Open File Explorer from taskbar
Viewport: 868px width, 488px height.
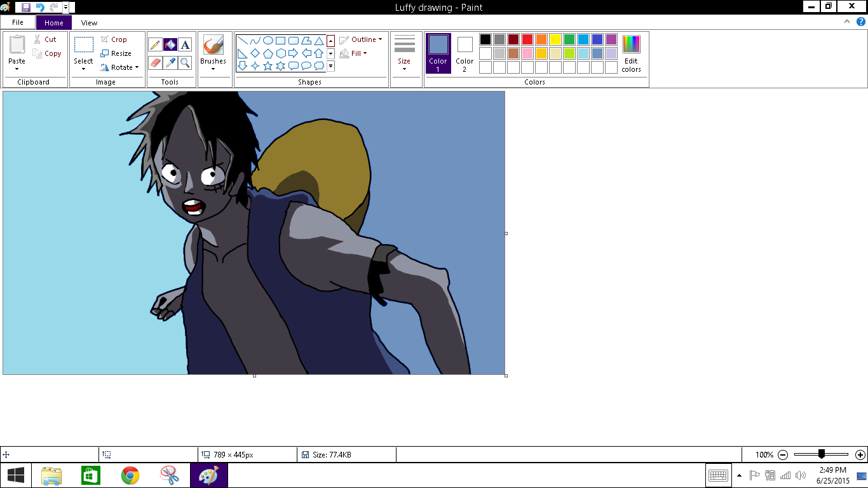pyautogui.click(x=51, y=475)
